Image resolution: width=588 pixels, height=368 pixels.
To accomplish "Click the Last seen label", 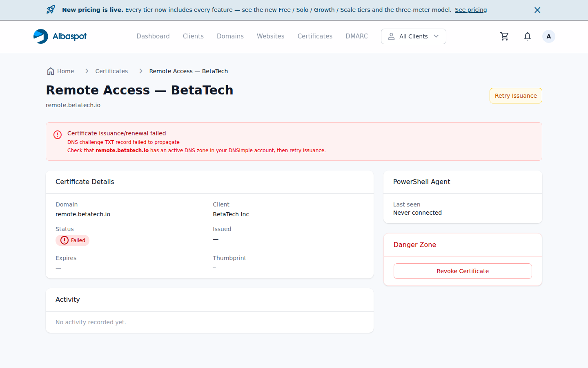I will point(407,204).
